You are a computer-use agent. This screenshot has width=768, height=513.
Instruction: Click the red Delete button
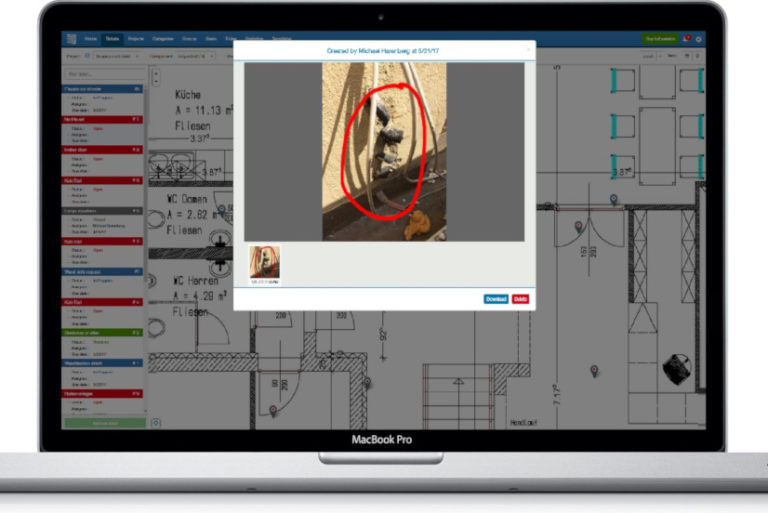point(520,299)
